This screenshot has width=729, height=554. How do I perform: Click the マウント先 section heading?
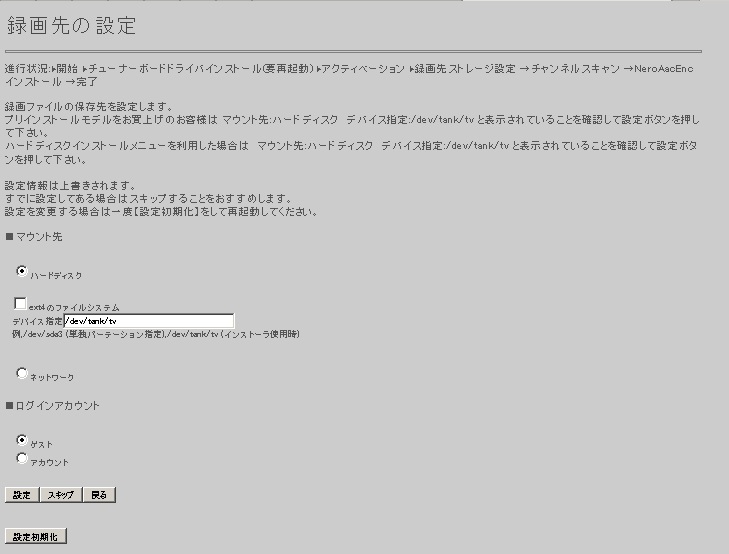click(x=38, y=237)
